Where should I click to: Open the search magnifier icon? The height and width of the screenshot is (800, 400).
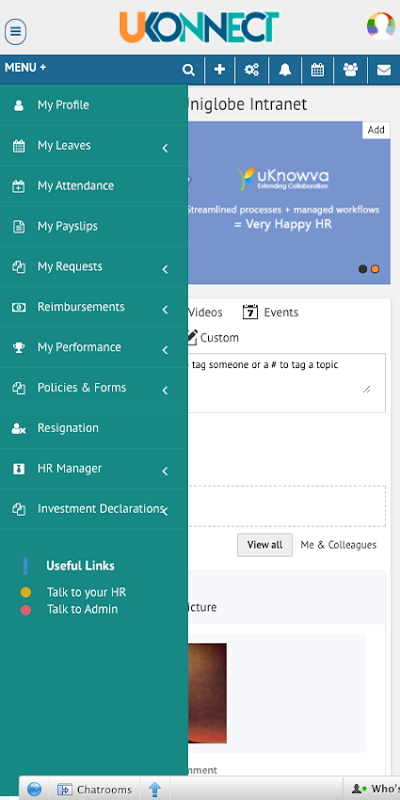pos(189,70)
